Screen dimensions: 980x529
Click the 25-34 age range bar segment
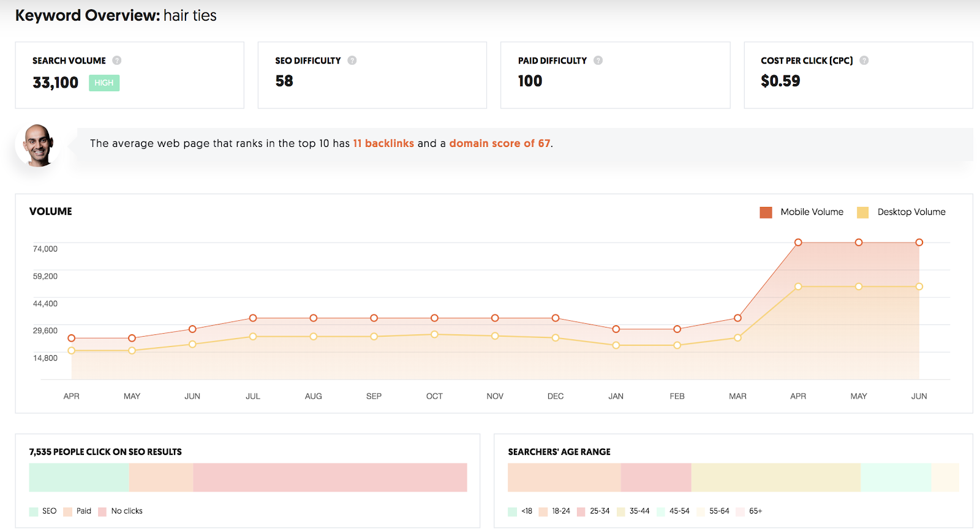tap(656, 478)
